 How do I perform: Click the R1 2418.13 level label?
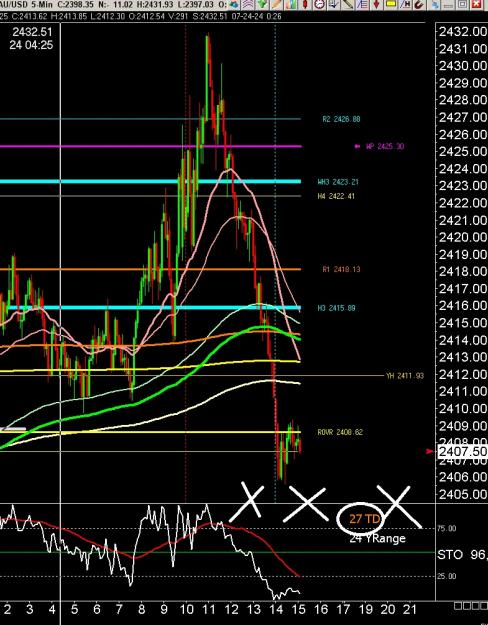[341, 269]
